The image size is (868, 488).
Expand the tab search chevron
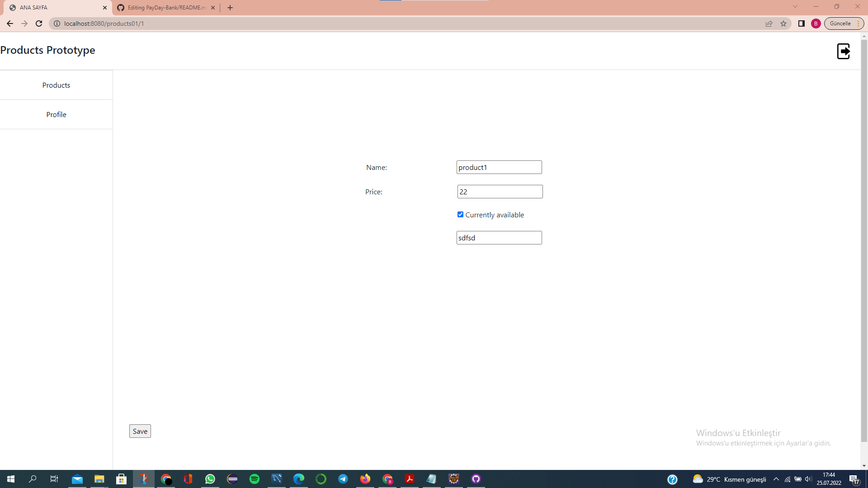point(795,7)
